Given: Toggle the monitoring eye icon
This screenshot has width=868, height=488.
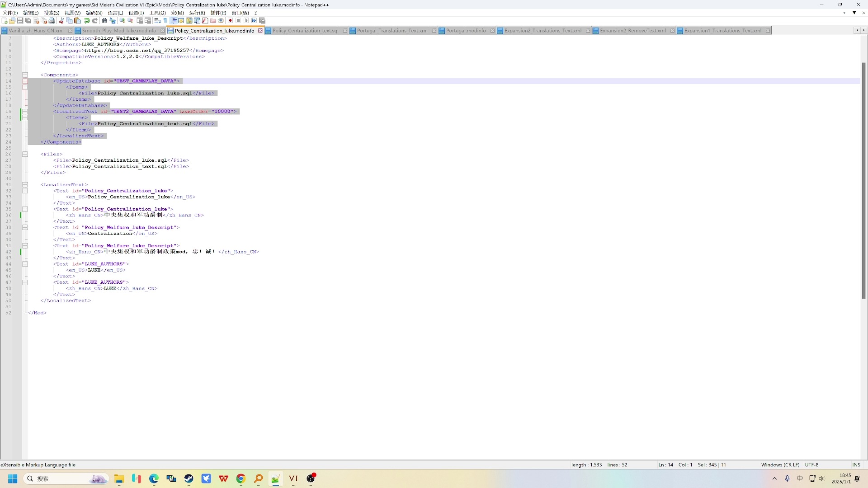Looking at the screenshot, I should click(x=221, y=21).
